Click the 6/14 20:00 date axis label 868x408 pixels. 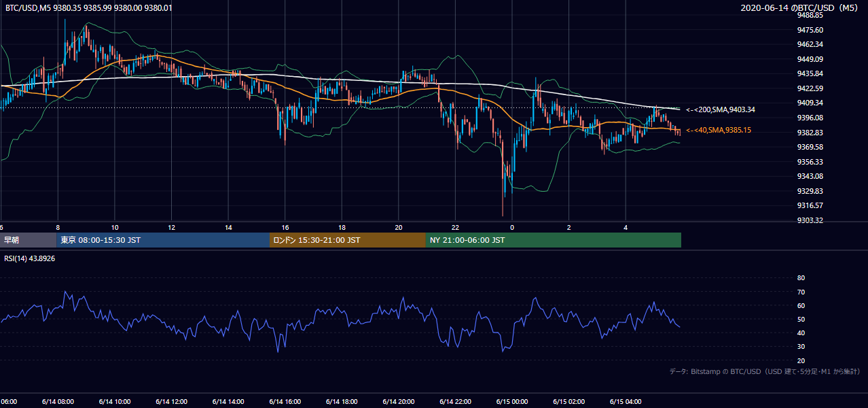398,402
